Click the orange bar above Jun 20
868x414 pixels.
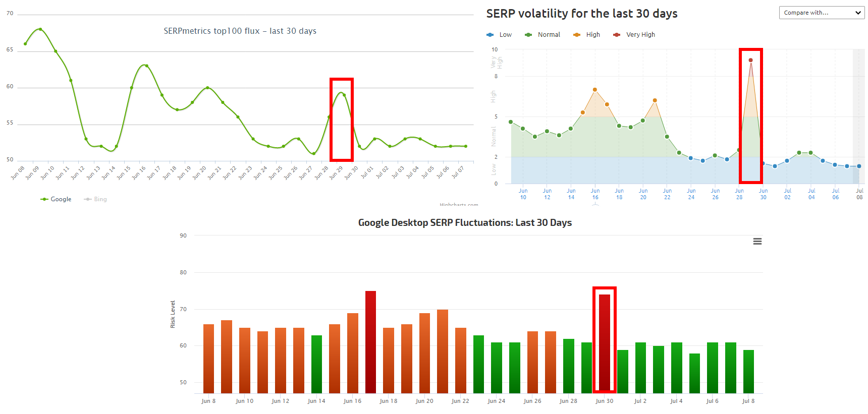point(424,353)
